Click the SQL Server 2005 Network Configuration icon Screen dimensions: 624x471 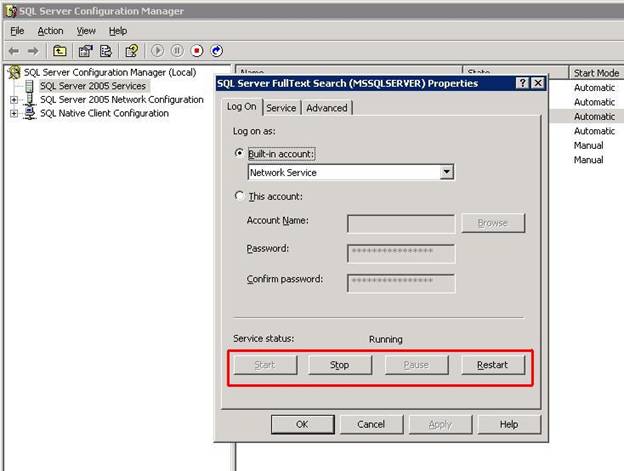[x=29, y=99]
